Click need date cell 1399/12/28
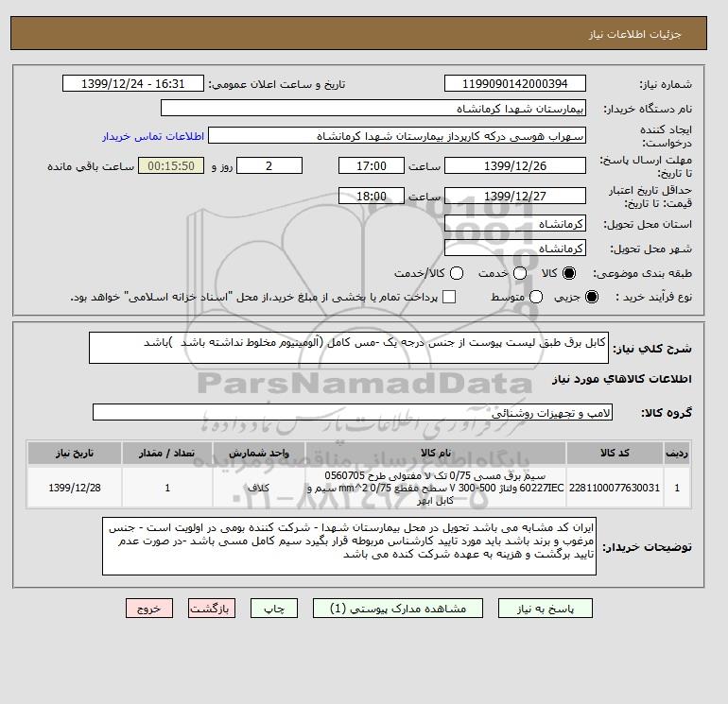The image size is (728, 704). 75,488
